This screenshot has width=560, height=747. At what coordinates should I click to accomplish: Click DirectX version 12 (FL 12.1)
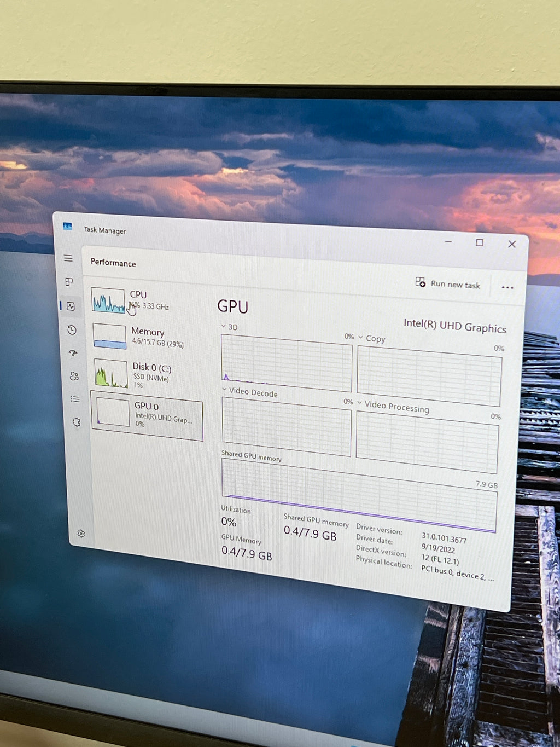tap(440, 559)
